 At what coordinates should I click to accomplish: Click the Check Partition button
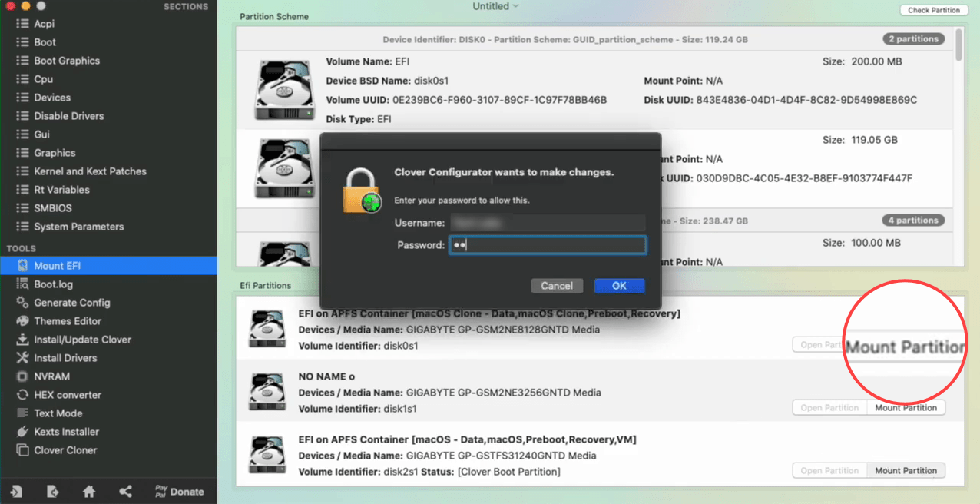click(x=934, y=10)
